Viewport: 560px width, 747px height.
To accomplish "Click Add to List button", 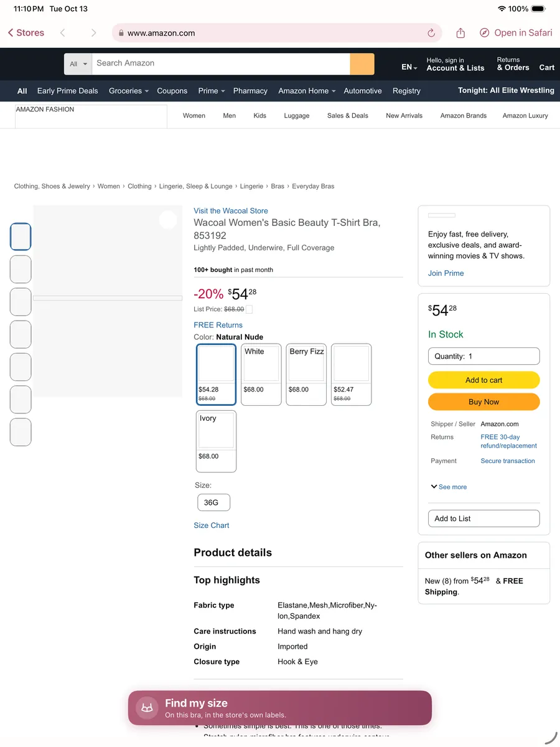I will point(484,519).
